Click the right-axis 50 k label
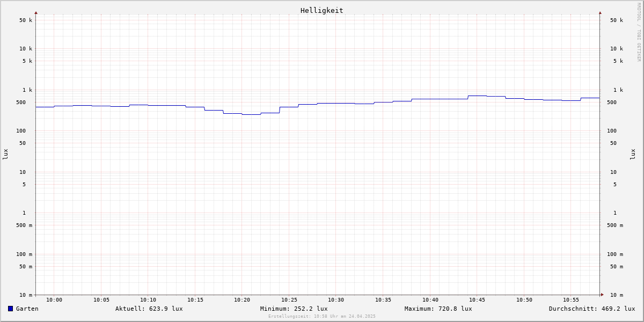 coord(617,20)
